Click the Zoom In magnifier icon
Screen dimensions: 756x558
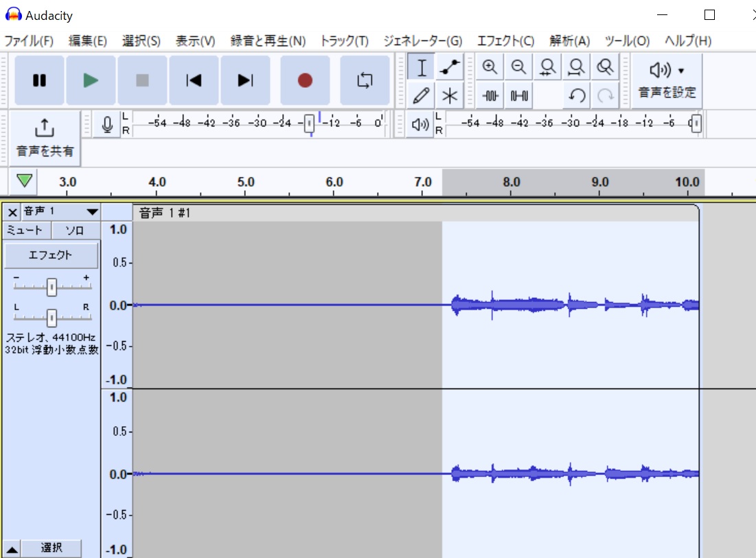click(490, 67)
